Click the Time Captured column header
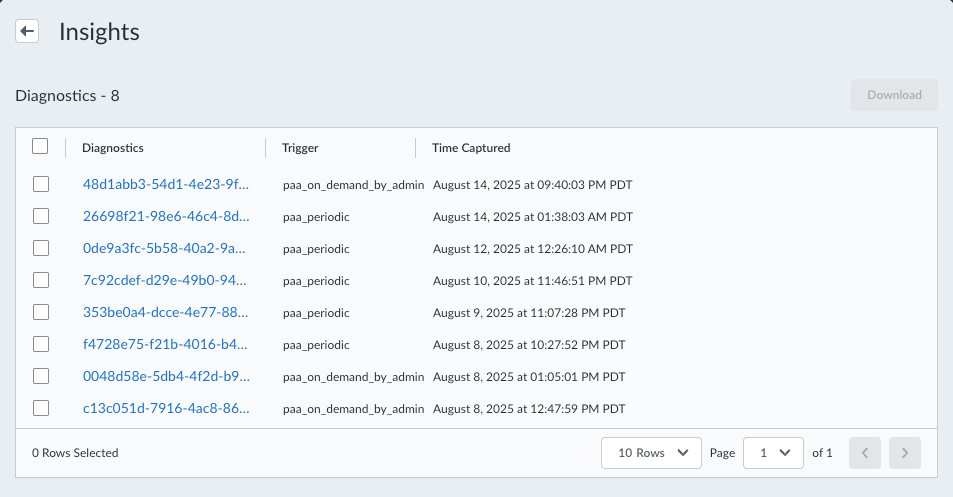Image resolution: width=953 pixels, height=497 pixels. pyautogui.click(x=471, y=148)
